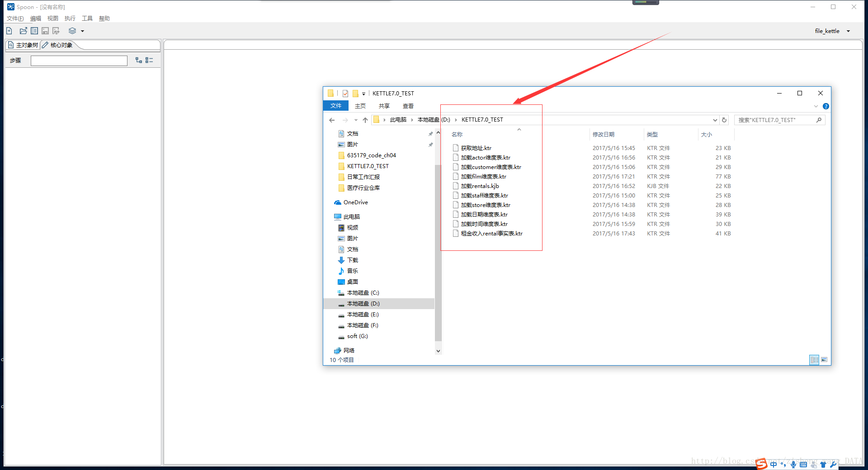
Task: Select file 租金收入rental事实表.ktr
Action: (491, 234)
